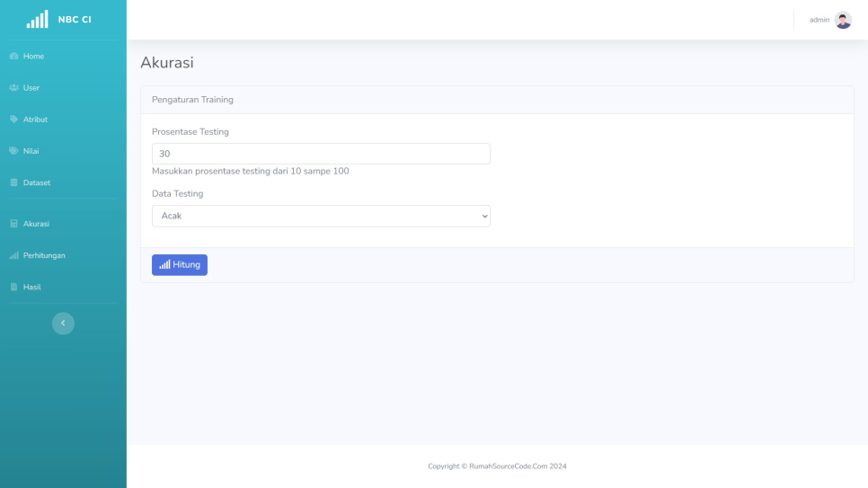Click the NBC CI brand title link
This screenshot has width=868, height=488.
(x=75, y=20)
